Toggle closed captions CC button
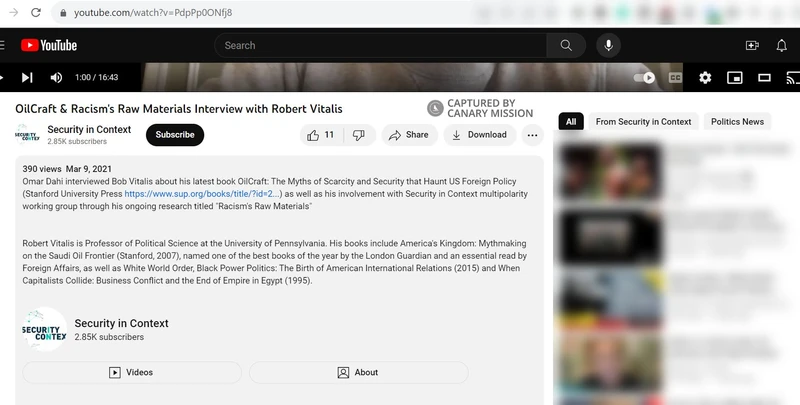This screenshot has height=405, width=800. click(675, 78)
